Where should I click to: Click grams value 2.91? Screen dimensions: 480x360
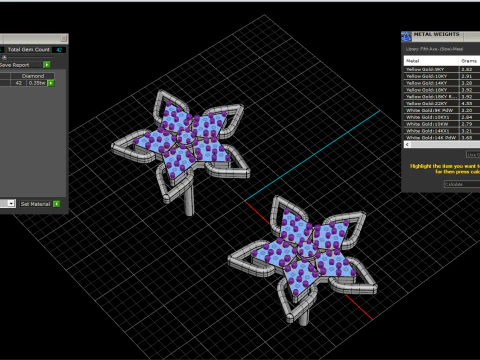point(467,76)
